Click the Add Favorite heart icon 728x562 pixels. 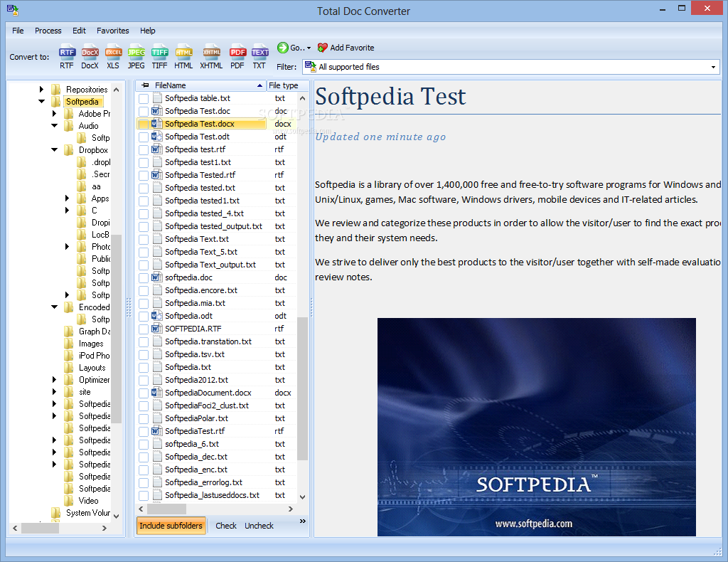[x=322, y=48]
